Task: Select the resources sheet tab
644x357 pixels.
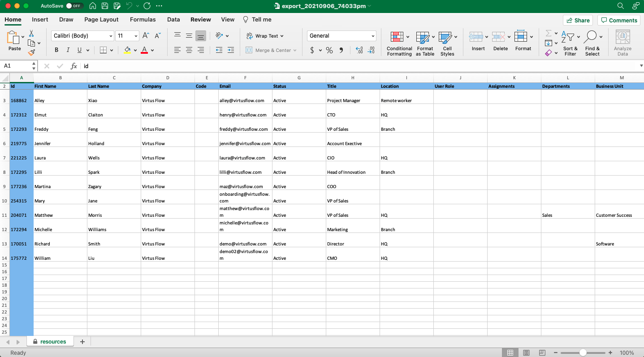Action: 49,342
